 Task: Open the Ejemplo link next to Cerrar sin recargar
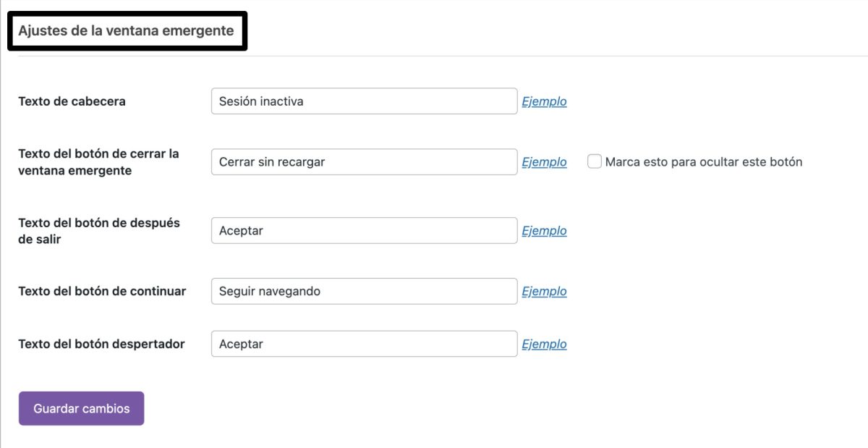coord(544,161)
